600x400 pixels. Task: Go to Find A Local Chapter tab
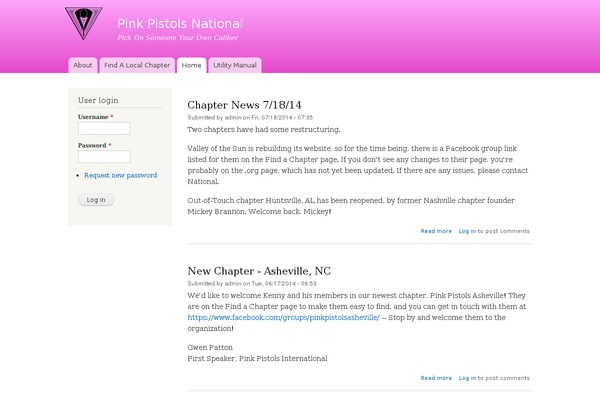click(137, 65)
